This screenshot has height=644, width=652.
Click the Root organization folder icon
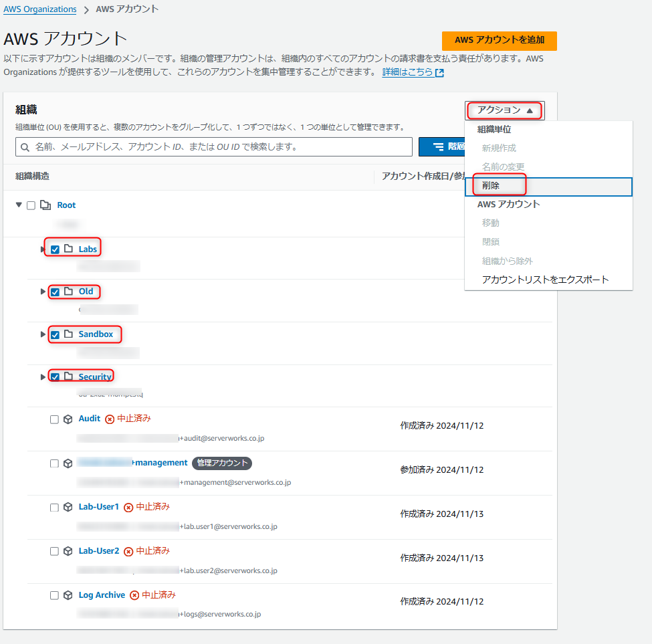point(45,205)
